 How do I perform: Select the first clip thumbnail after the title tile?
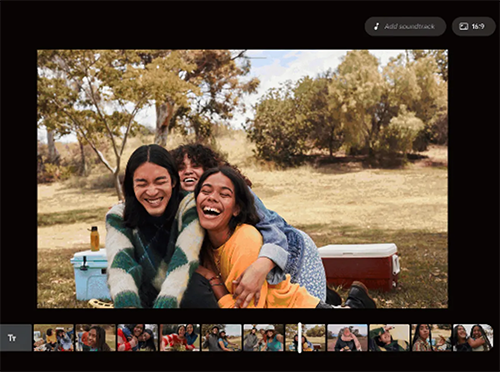pos(54,338)
